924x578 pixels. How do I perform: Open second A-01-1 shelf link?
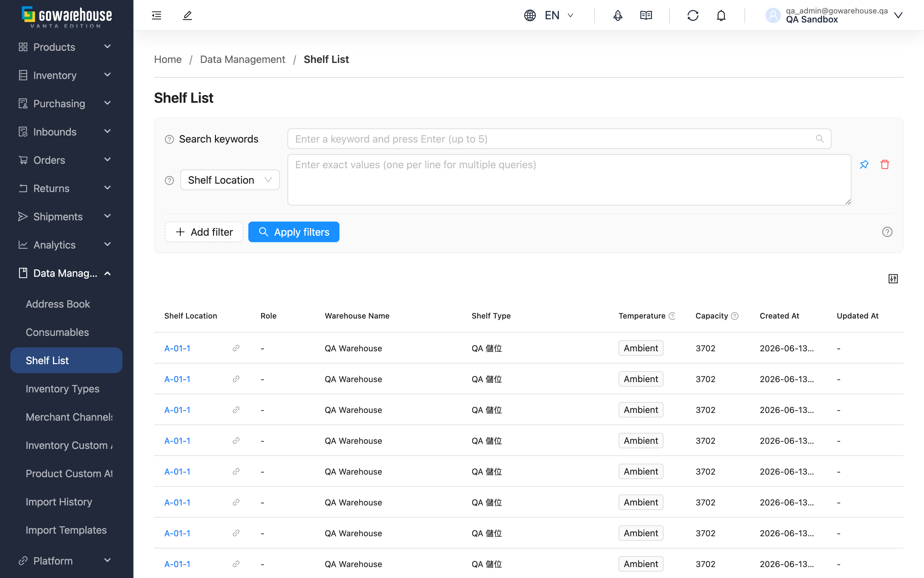(177, 379)
